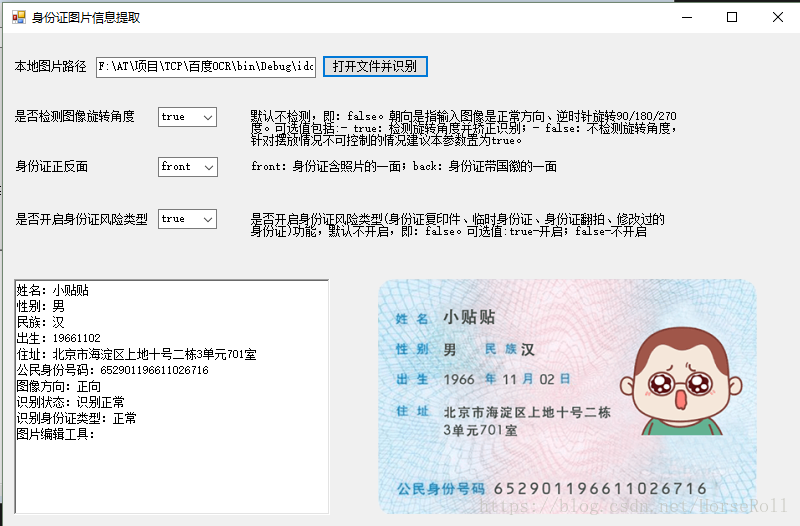This screenshot has width=800, height=526.
Task: Click the 图片编辑工具 result line
Action: tap(56, 434)
